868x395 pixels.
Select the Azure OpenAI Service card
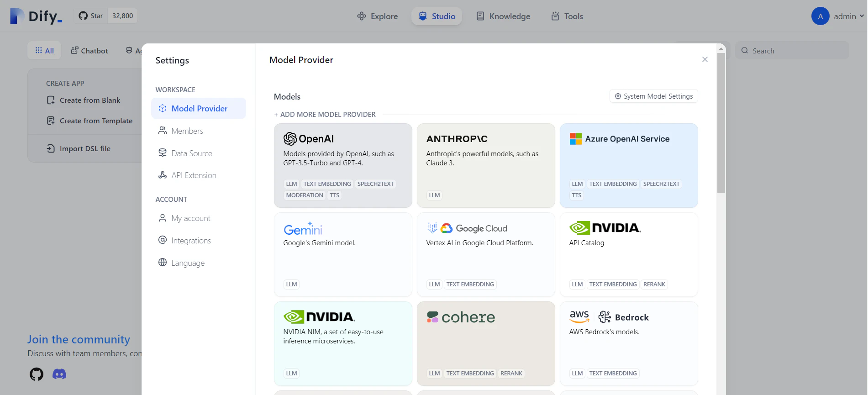pyautogui.click(x=629, y=165)
